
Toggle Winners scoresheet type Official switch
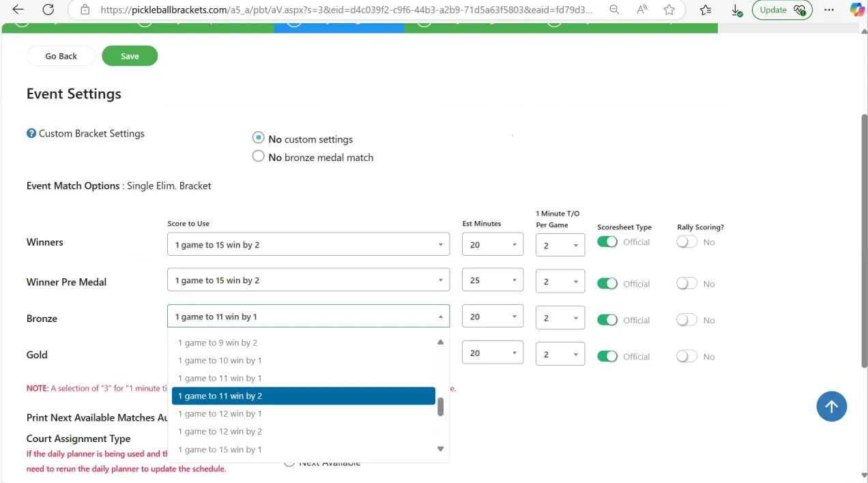pos(607,242)
